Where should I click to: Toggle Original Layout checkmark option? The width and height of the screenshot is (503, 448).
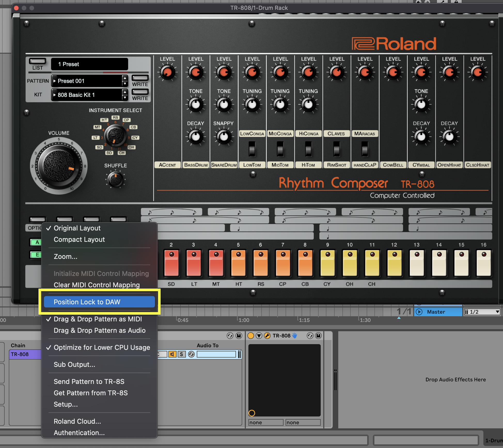coord(77,228)
